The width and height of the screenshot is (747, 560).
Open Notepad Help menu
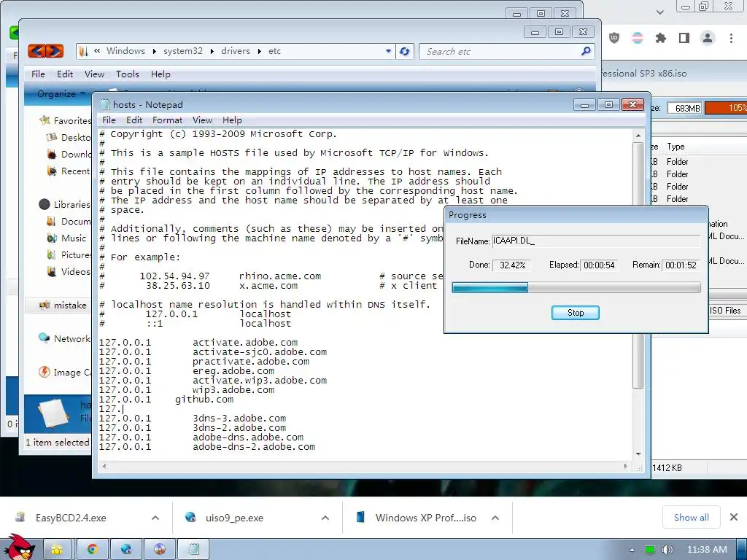[232, 120]
